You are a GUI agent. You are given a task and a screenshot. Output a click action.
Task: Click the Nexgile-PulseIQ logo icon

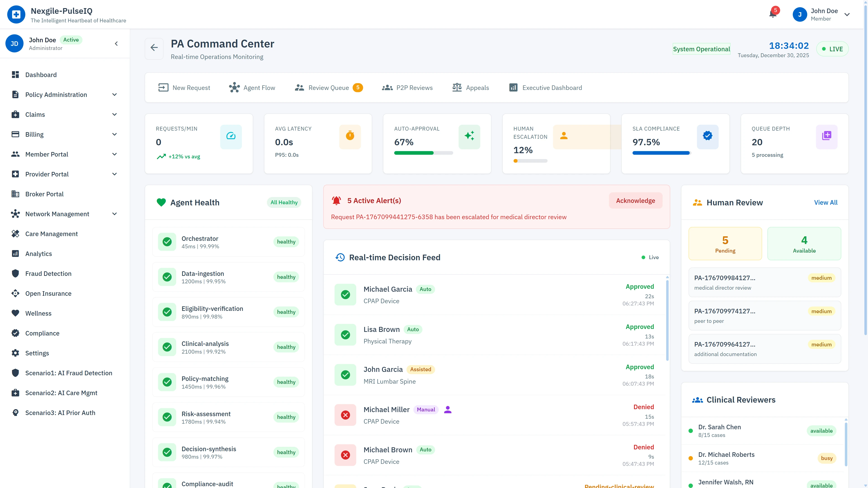(16, 14)
